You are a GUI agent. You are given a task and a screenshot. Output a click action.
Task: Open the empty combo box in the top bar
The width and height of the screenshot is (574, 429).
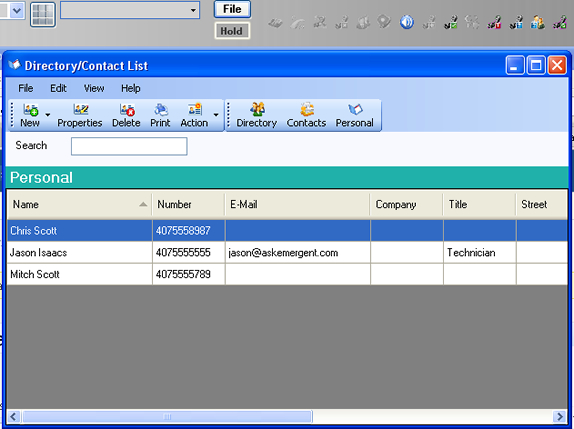pyautogui.click(x=130, y=10)
